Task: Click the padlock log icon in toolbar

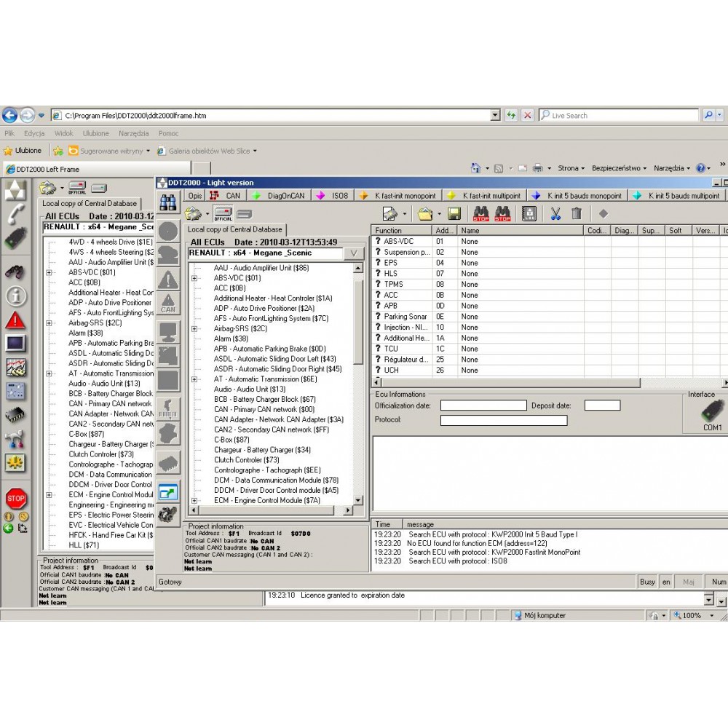Action: (x=529, y=213)
